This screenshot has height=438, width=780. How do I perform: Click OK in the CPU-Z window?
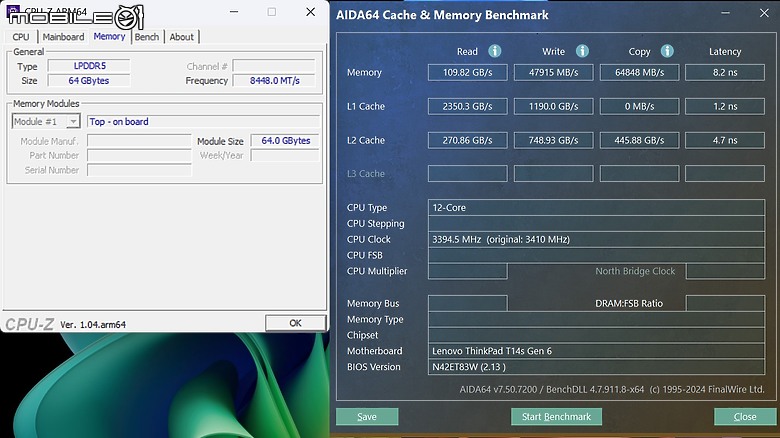(x=295, y=323)
